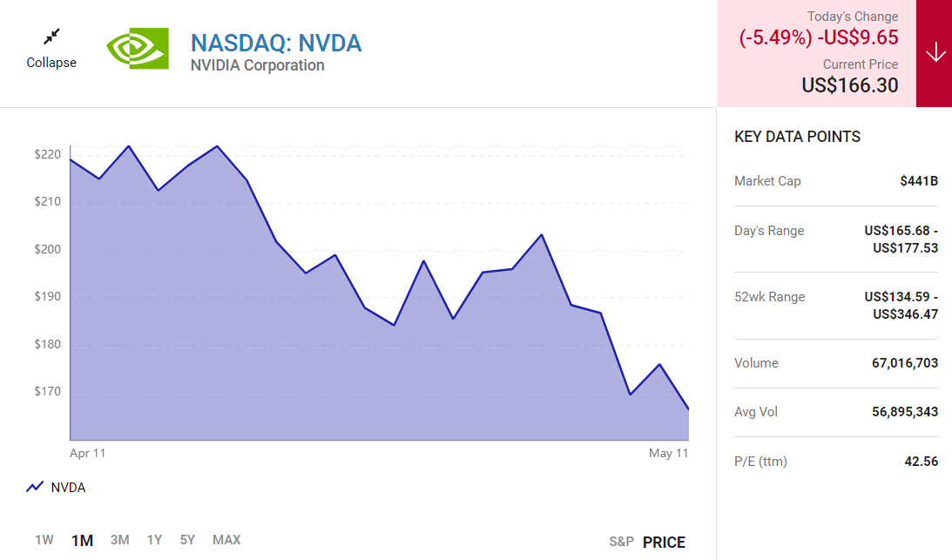Open the NVIDIA Corporation company name link
952x560 pixels.
257,65
